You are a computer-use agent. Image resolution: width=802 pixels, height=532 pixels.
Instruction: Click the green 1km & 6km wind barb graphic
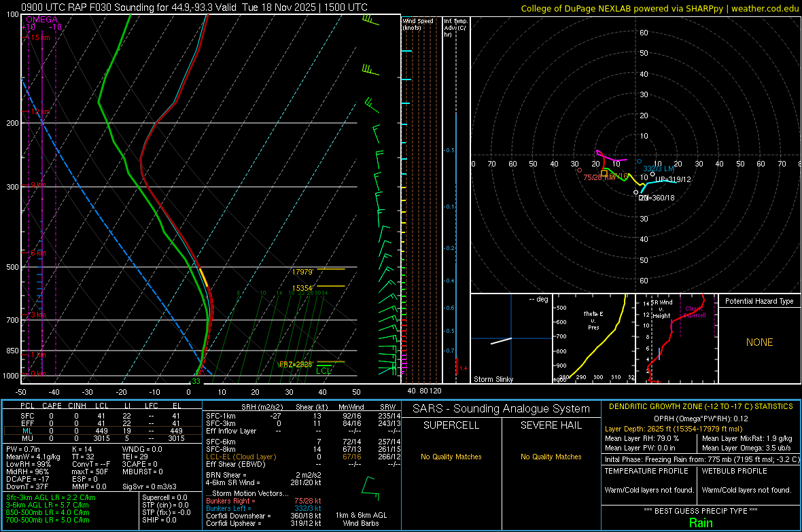370,488
